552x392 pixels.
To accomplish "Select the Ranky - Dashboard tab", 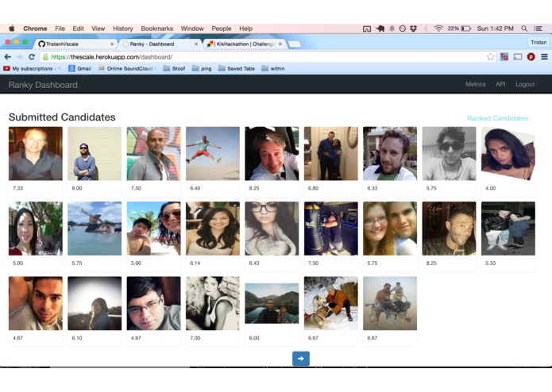I will 160,44.
